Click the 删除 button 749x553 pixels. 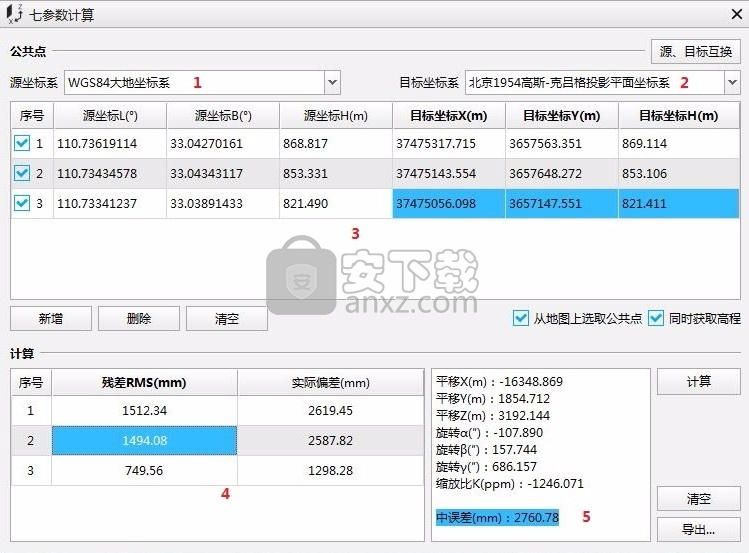[139, 319]
